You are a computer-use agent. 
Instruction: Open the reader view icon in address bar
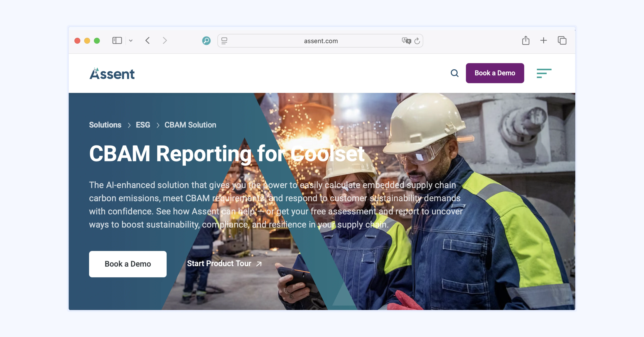[224, 41]
